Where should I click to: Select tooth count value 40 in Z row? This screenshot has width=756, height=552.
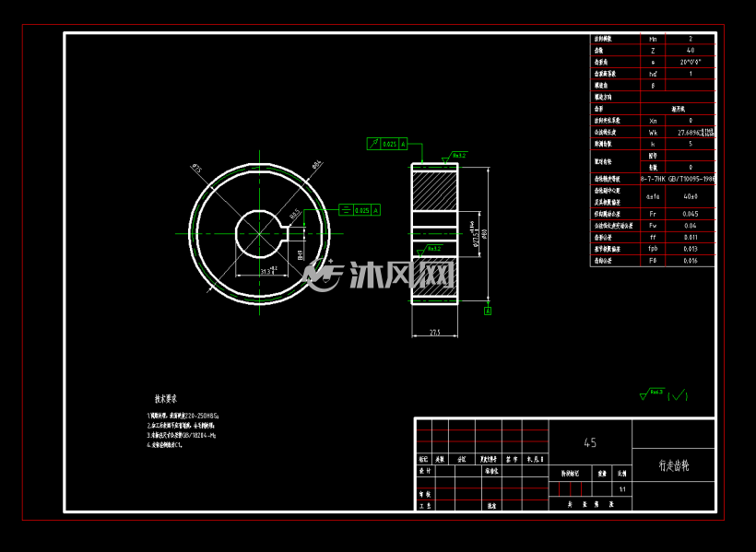point(691,50)
